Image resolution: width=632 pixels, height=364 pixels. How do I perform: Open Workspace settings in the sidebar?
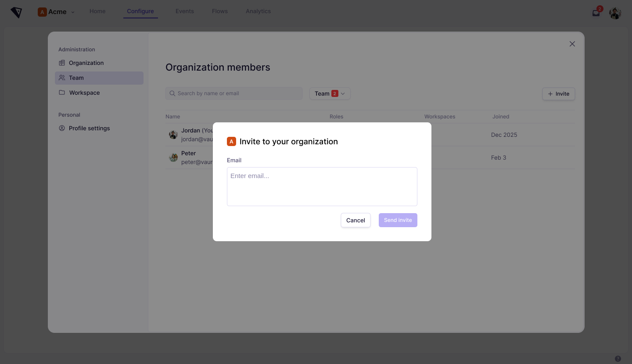point(99,93)
